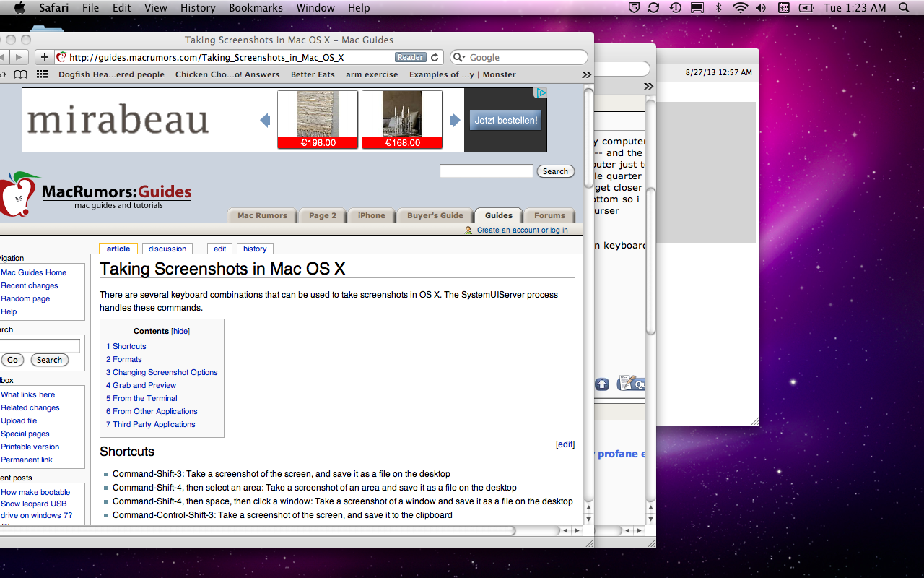Click the plus add-bookmark button in Safari toolbar
This screenshot has height=578, width=924.
point(44,57)
